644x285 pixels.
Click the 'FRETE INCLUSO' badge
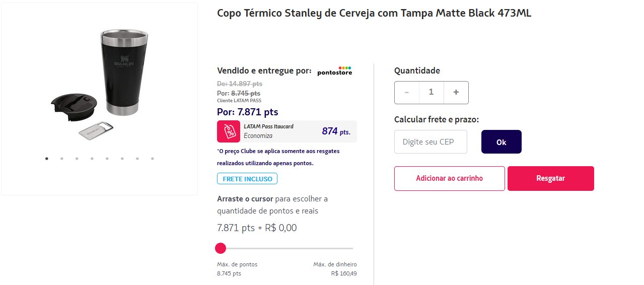(x=247, y=179)
